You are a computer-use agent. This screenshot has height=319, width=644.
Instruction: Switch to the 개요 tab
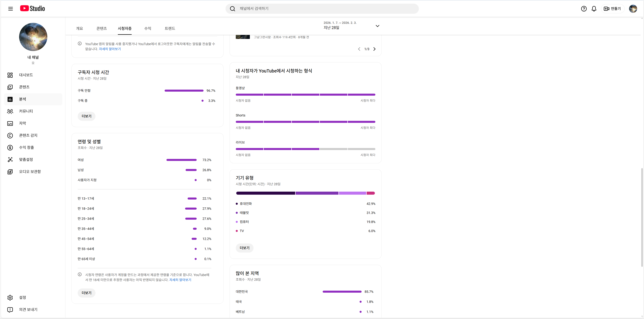tap(80, 29)
